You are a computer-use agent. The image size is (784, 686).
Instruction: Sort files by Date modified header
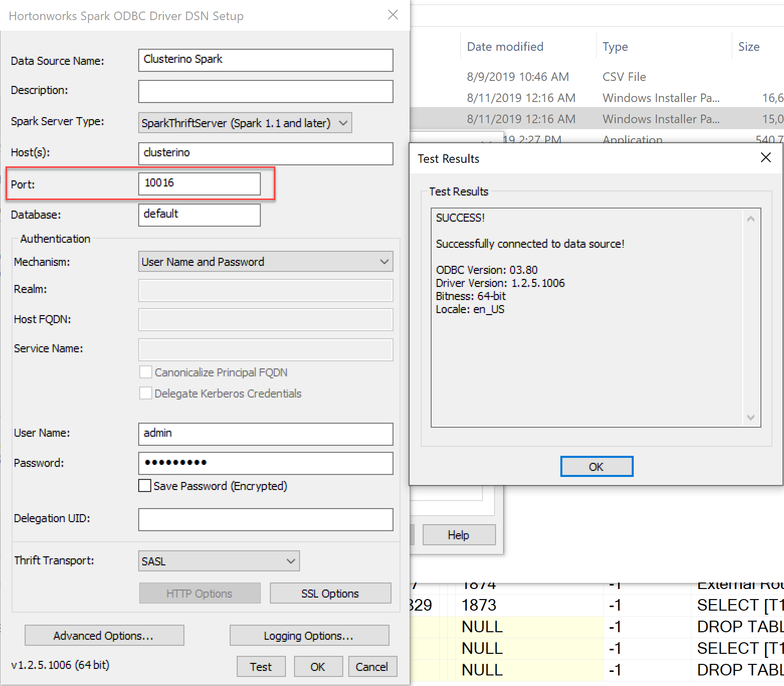pyautogui.click(x=504, y=46)
